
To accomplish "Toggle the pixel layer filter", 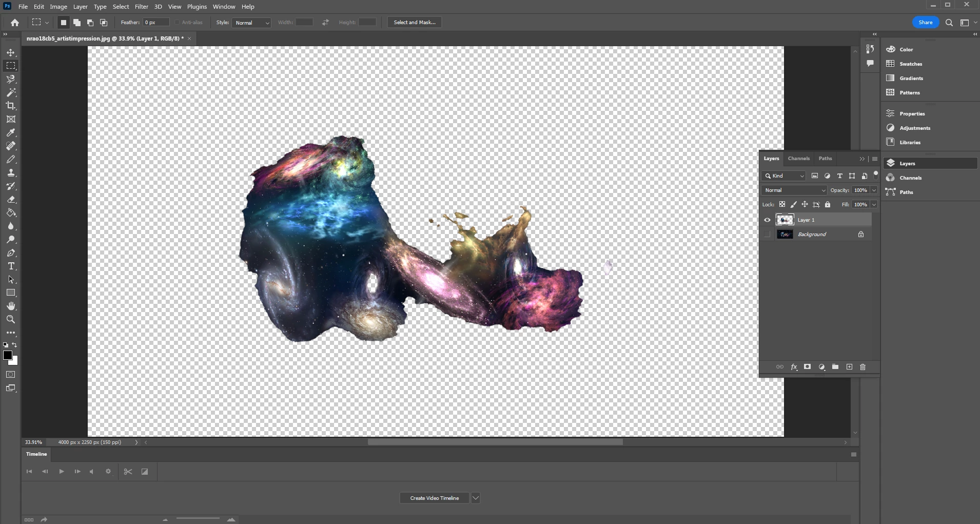I will (815, 176).
